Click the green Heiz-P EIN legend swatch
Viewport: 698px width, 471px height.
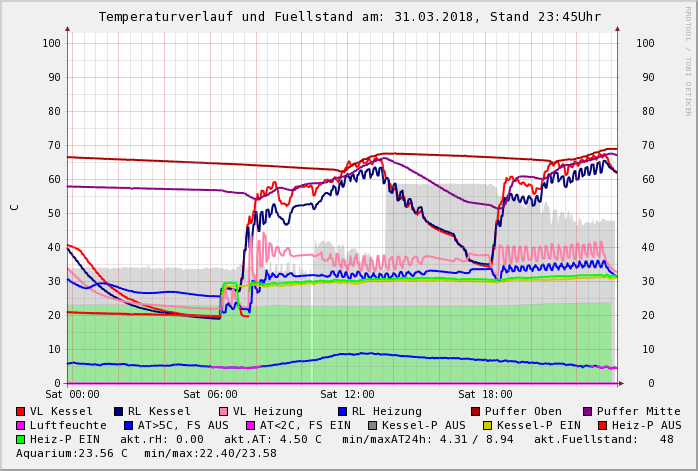(20, 439)
